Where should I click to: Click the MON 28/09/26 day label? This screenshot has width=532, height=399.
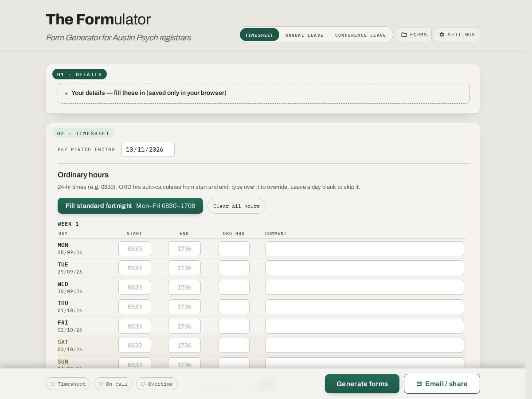click(70, 249)
